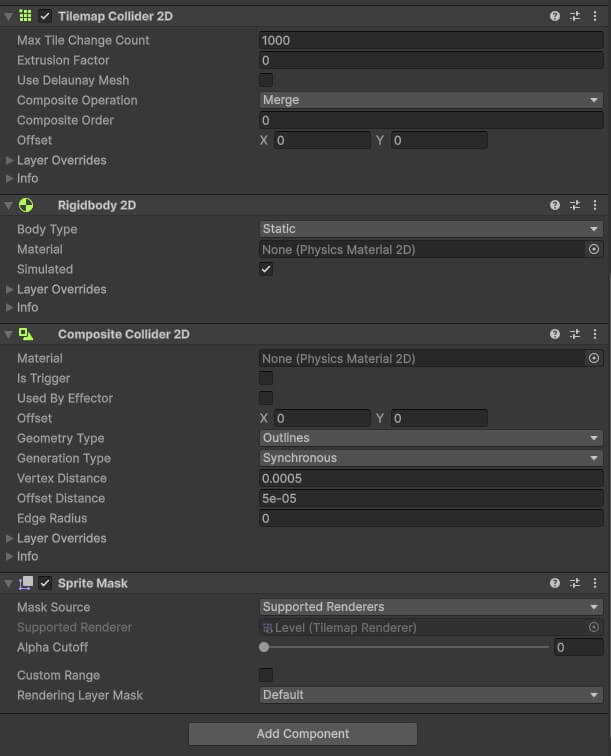The image size is (611, 756).
Task: Expand Layer Overrides under Rigidbody 2D
Action: 9,289
